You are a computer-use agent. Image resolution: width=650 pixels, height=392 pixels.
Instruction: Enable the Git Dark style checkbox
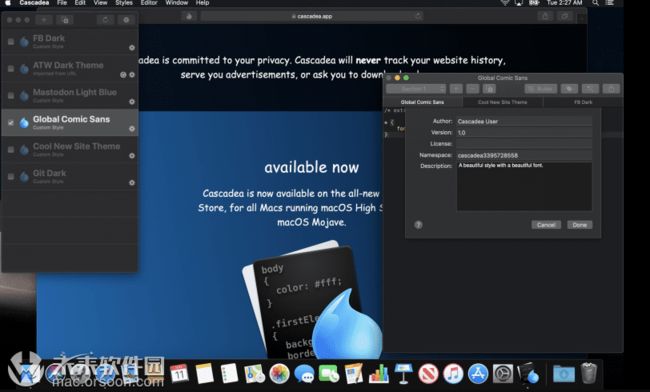pos(11,177)
